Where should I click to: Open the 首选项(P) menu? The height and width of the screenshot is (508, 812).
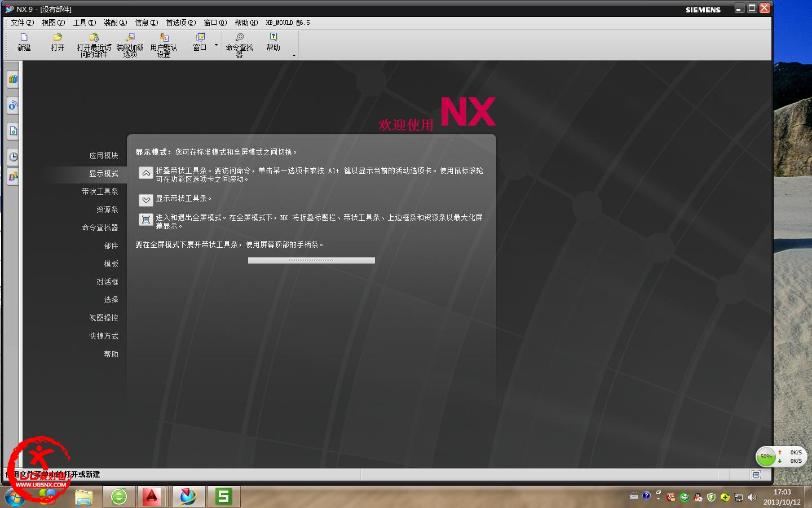[x=181, y=23]
